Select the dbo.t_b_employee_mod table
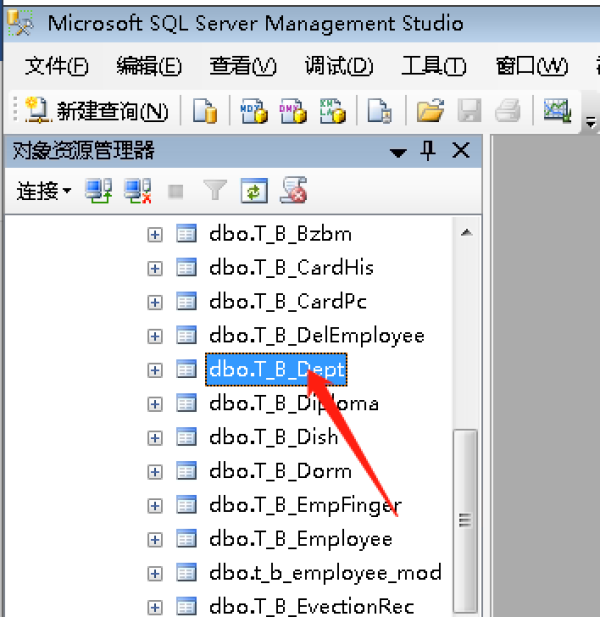 325,573
